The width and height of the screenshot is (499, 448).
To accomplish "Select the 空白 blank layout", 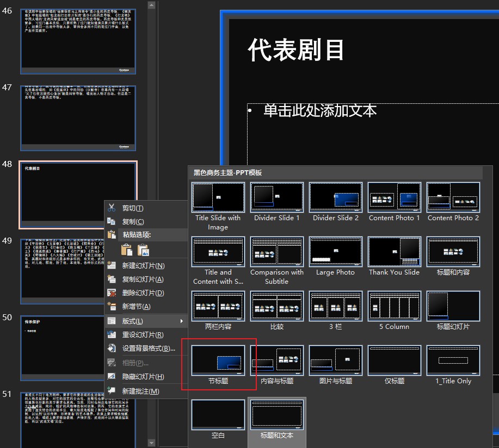I will [x=218, y=414].
